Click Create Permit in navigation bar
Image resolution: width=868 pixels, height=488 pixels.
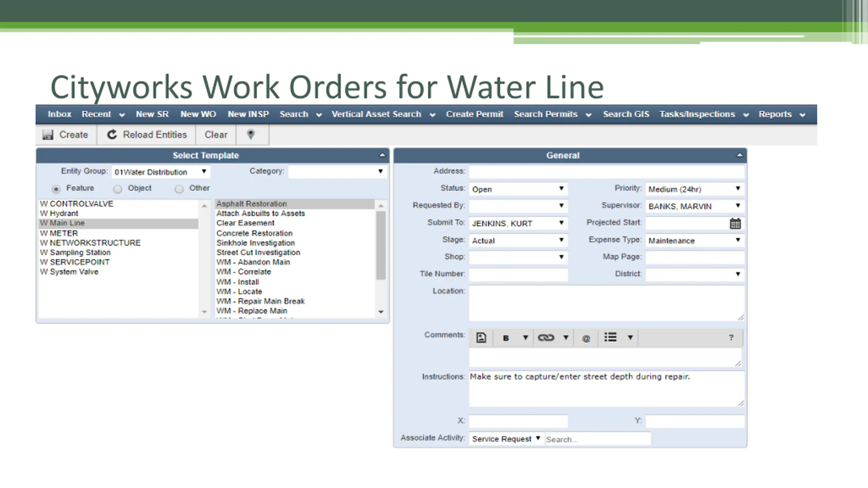[x=474, y=114]
